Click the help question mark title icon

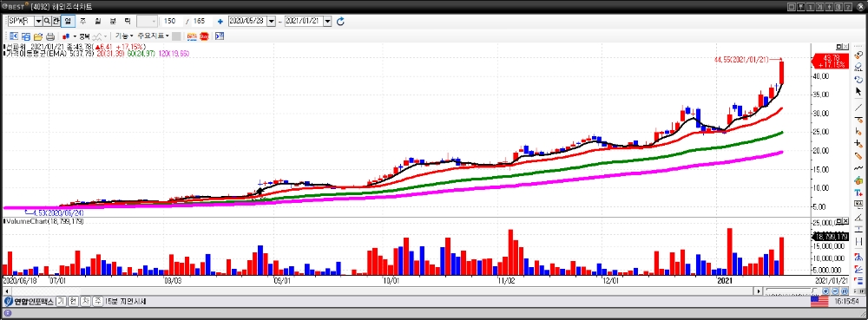pos(847,7)
